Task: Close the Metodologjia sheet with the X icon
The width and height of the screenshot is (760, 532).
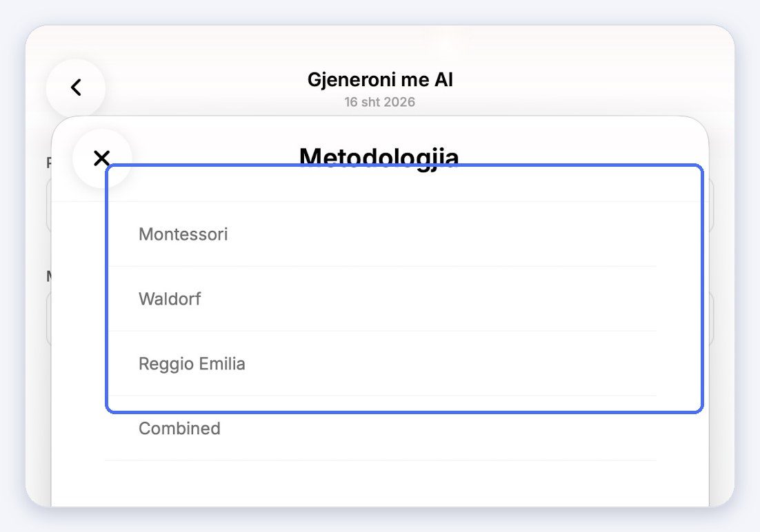Action: (102, 158)
